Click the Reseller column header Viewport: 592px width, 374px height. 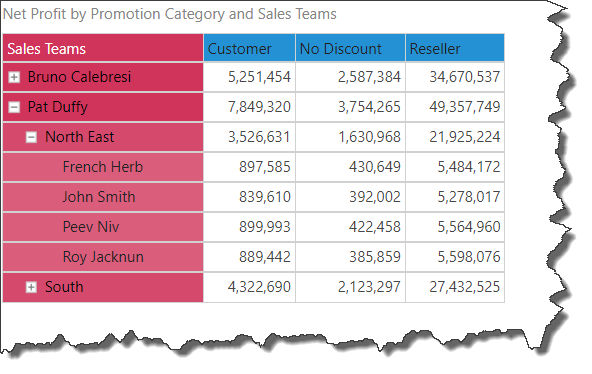[x=455, y=48]
